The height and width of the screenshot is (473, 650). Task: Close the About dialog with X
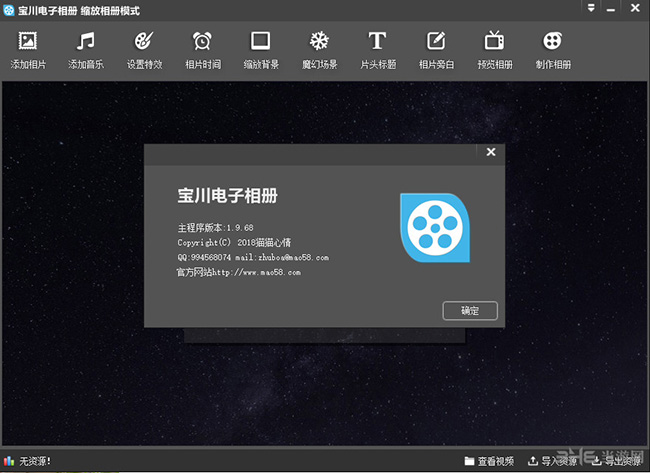[x=490, y=152]
